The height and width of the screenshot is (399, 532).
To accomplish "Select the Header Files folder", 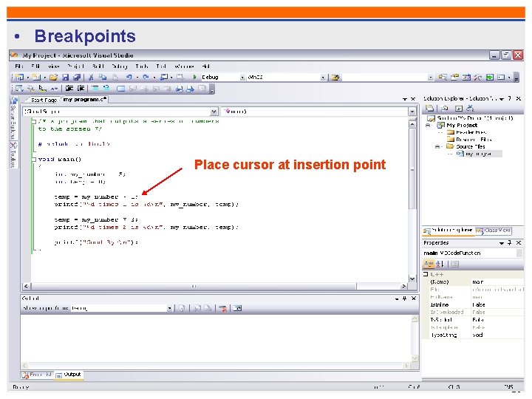I will point(467,132).
